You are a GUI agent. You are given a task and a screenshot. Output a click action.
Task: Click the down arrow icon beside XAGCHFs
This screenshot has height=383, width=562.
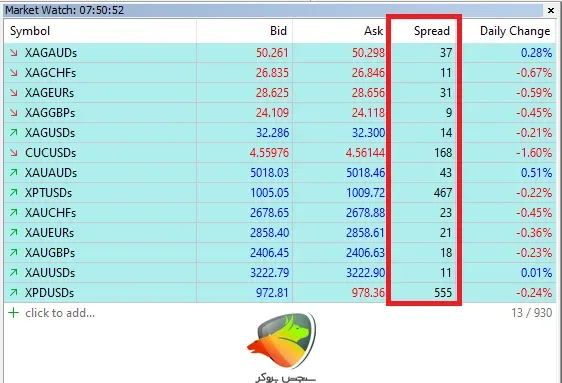point(14,73)
